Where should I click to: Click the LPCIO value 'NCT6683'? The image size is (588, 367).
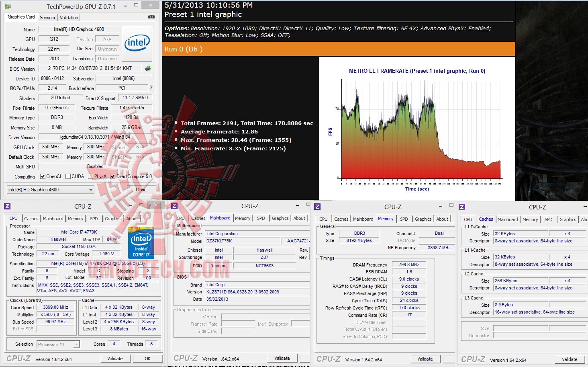click(265, 266)
